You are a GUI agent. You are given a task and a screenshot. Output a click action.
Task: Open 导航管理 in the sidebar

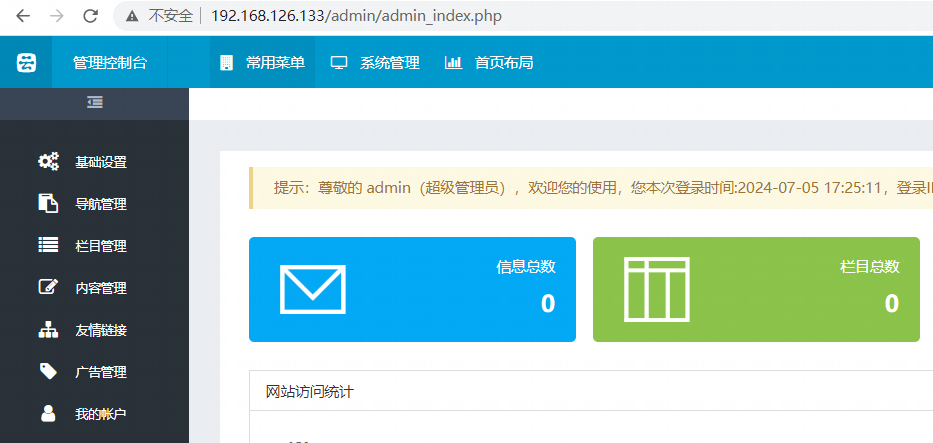(101, 205)
